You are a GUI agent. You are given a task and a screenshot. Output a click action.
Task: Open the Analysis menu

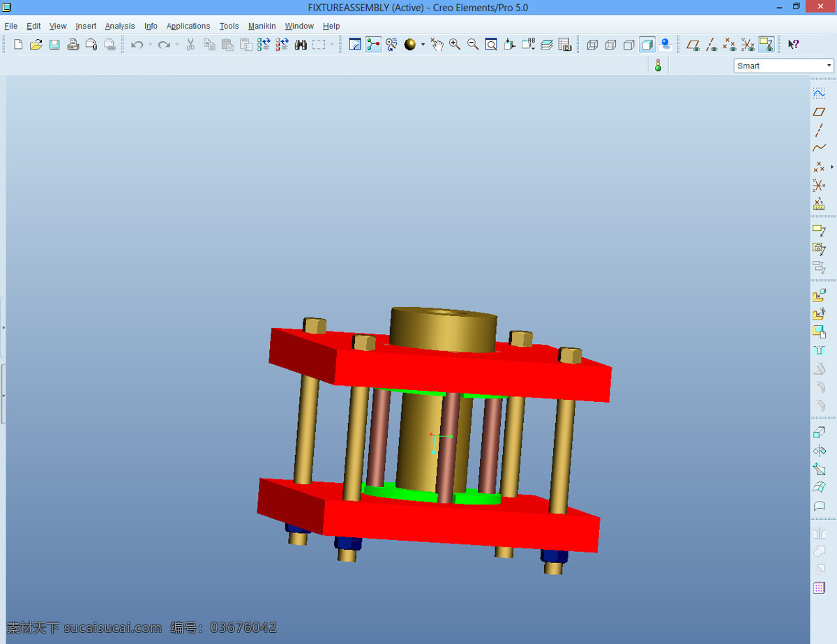tap(120, 26)
